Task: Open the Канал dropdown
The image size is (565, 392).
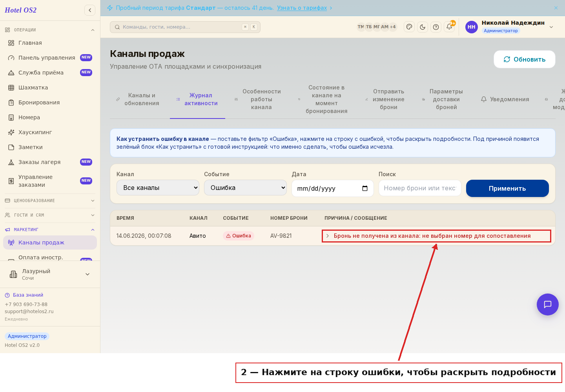Action: point(158,188)
